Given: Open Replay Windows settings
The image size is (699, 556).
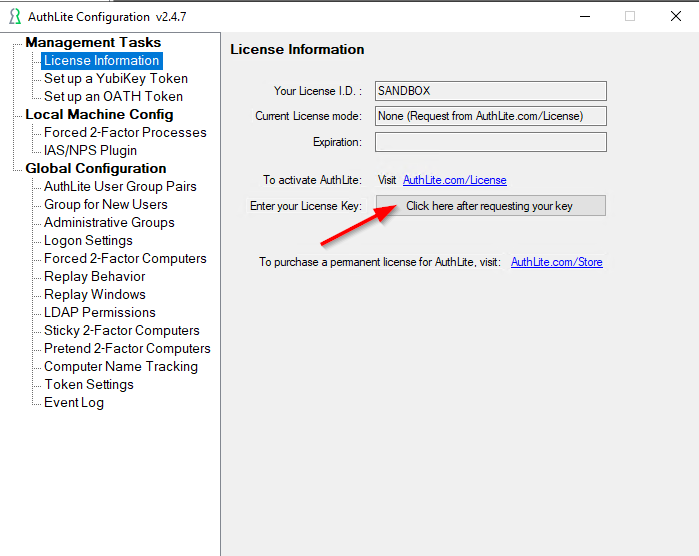Looking at the screenshot, I should point(95,294).
